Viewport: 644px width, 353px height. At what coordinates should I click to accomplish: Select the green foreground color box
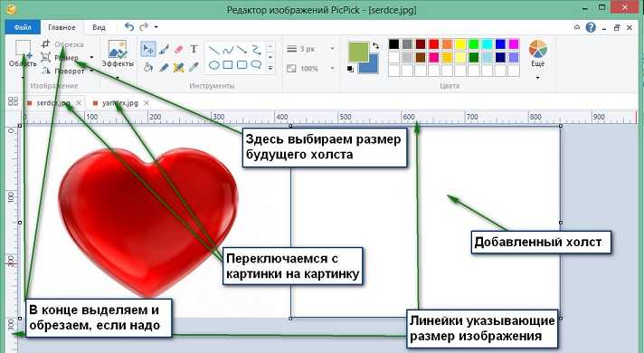click(x=358, y=52)
